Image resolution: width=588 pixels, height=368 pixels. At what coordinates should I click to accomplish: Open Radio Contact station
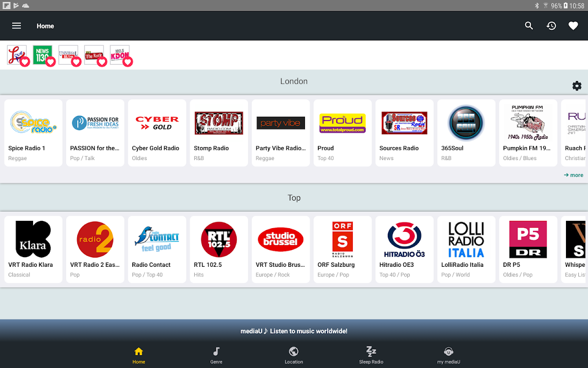pos(157,249)
